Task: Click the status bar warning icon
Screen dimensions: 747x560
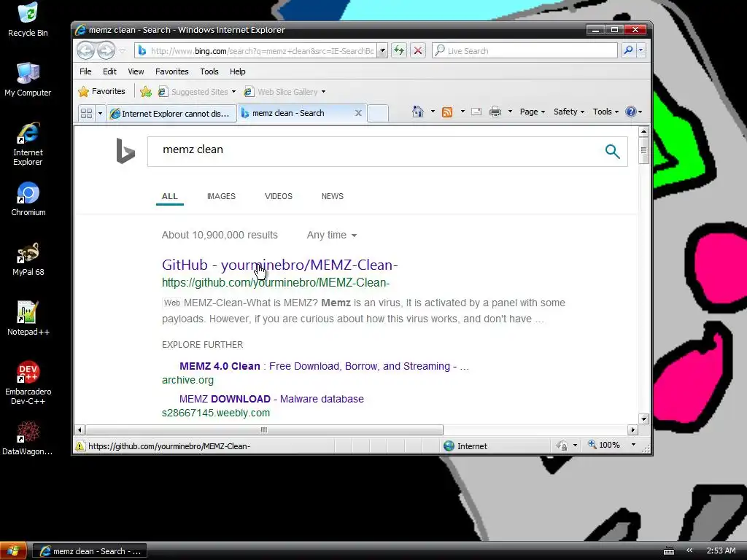Action: 80,446
